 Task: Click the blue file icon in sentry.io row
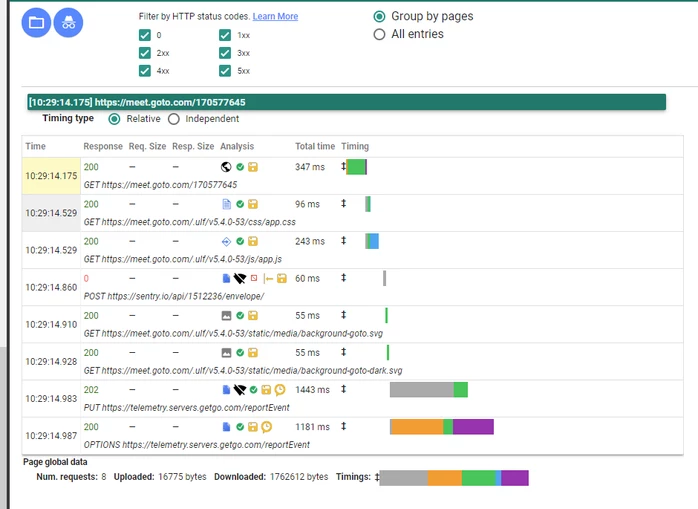pyautogui.click(x=226, y=278)
